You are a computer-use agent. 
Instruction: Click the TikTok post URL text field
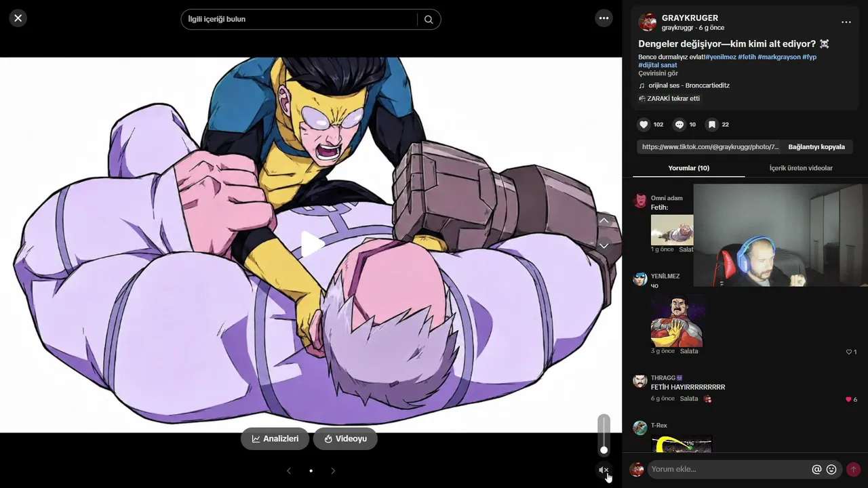click(x=709, y=146)
